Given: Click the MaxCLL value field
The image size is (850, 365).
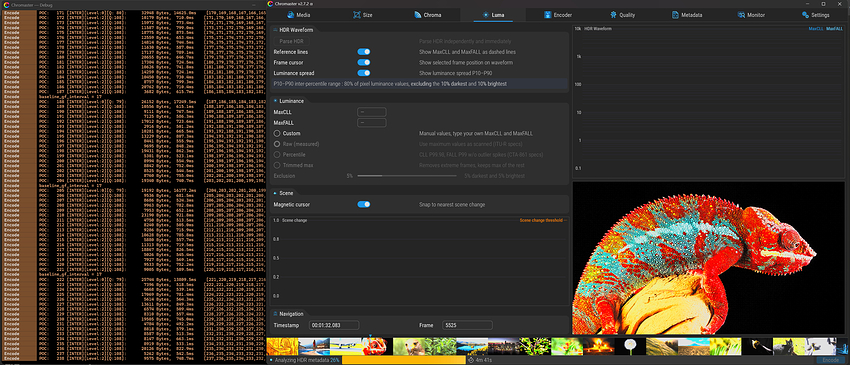Looking at the screenshot, I should tap(371, 112).
